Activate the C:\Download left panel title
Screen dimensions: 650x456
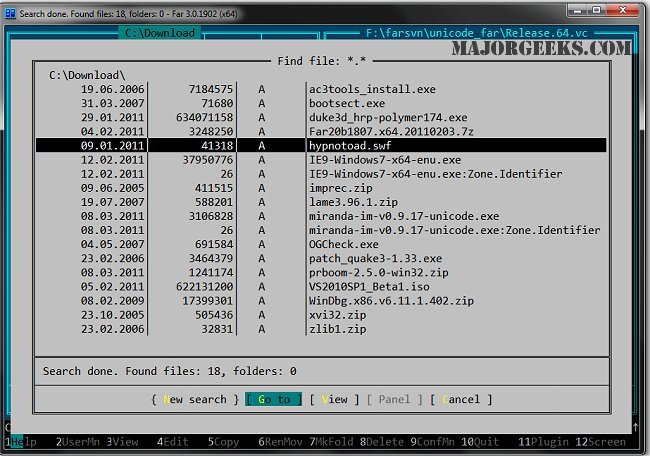[x=159, y=33]
